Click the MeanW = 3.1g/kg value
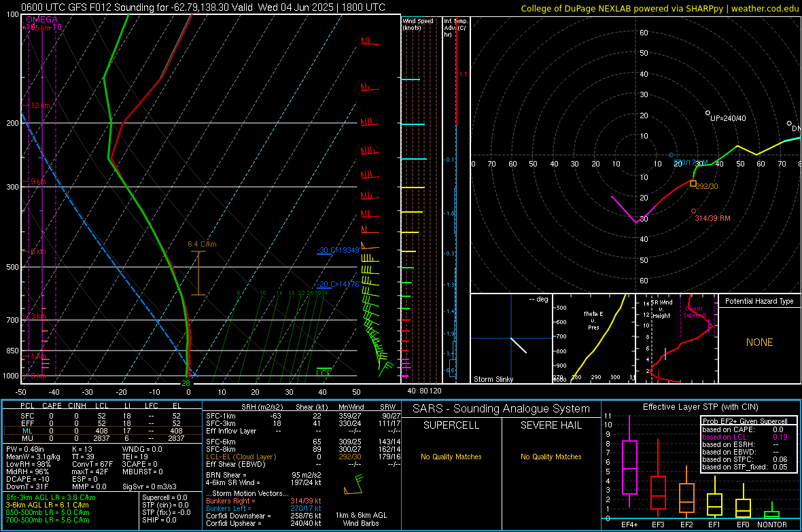The image size is (802, 532). tap(33, 457)
